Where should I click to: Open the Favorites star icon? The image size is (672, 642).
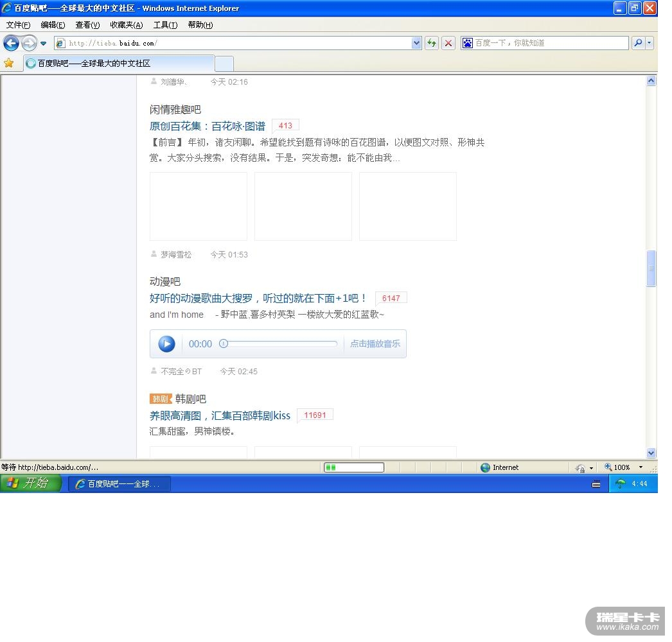8,64
